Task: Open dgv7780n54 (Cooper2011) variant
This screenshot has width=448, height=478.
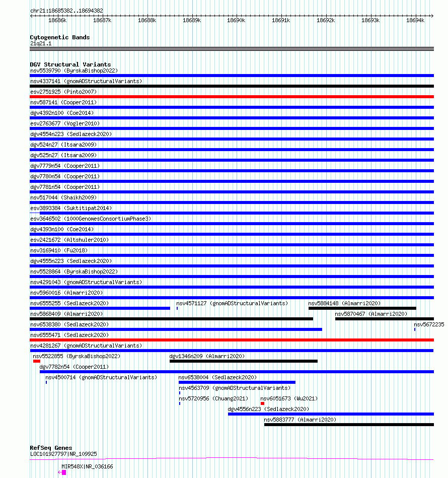Action: tap(65, 176)
